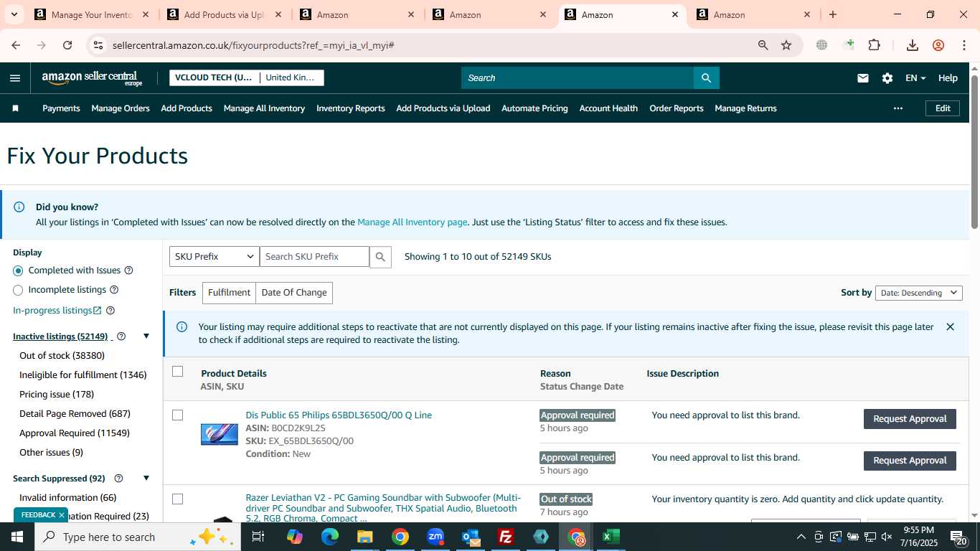
Task: Click the help icon next to Search Suppressed
Action: tap(119, 479)
